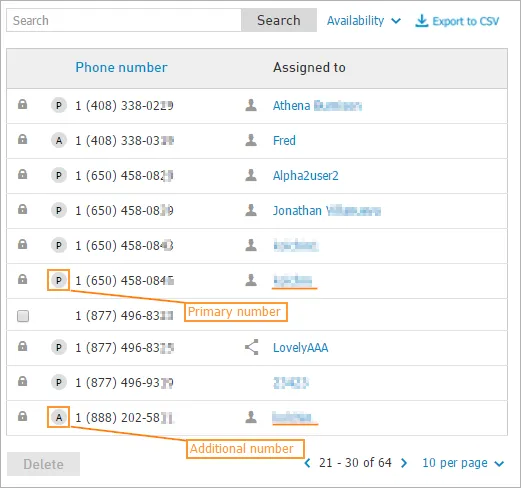Click user icon beside Alpha2user2

pyautogui.click(x=251, y=175)
